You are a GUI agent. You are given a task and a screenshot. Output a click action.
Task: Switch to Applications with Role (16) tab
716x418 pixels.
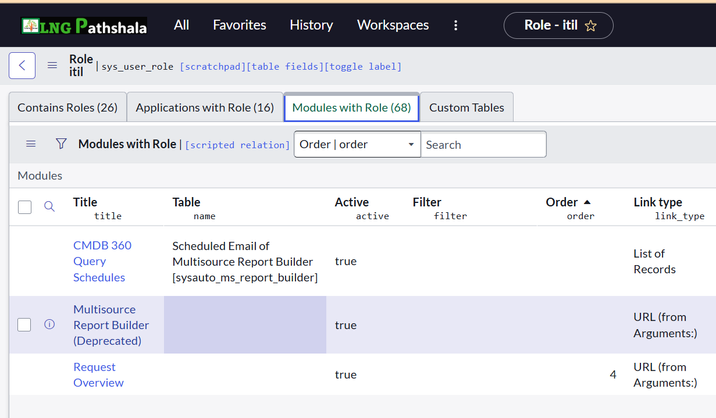(x=205, y=107)
